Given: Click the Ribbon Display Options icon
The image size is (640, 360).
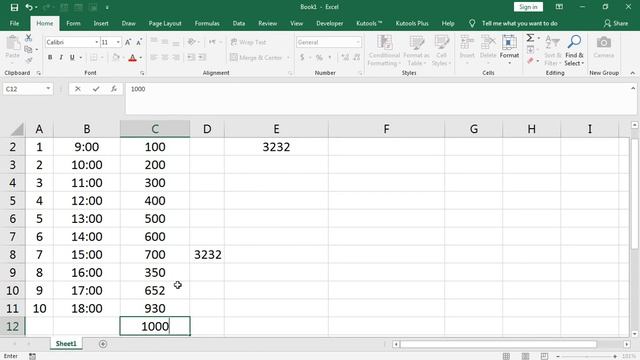Looking at the screenshot, I should [x=559, y=7].
